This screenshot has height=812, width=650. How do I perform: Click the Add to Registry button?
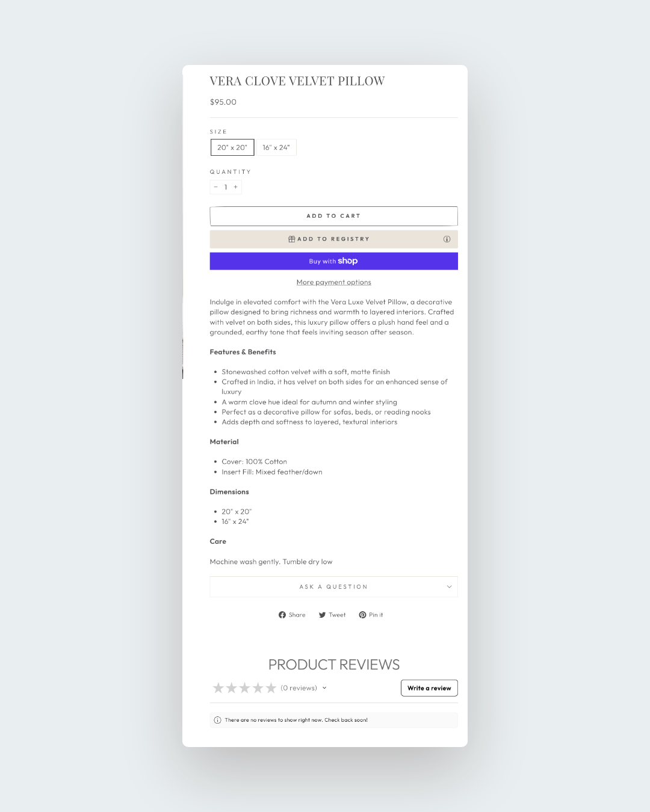333,239
